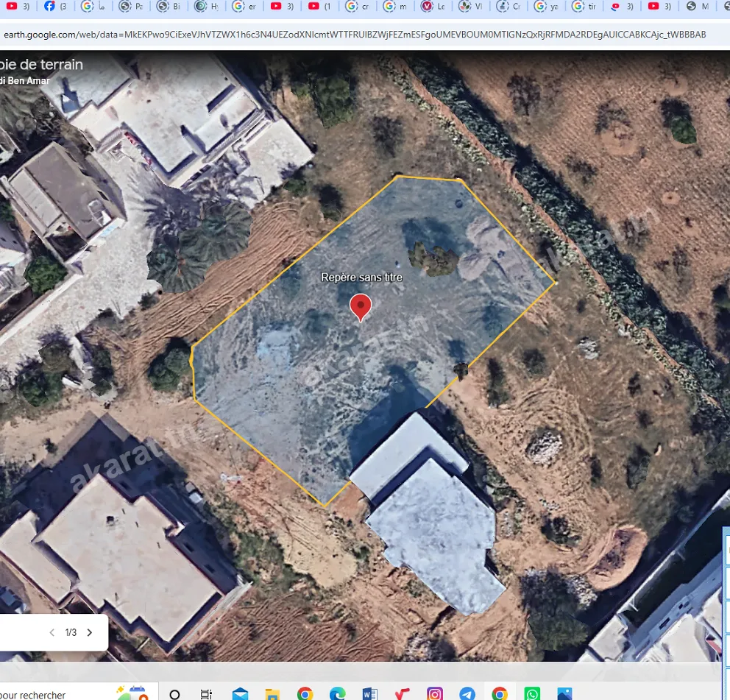Open the Mail app from taskbar
730x700 pixels.
tap(240, 694)
